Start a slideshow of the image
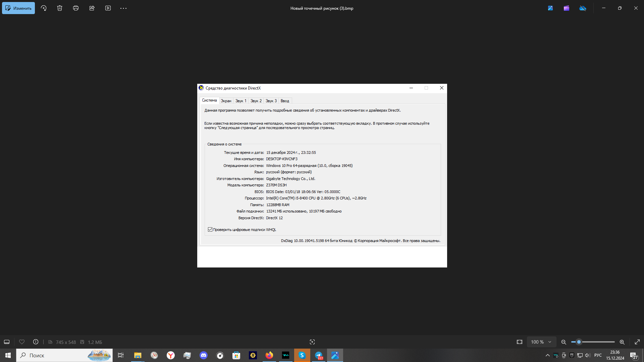This screenshot has height=362, width=644. [x=108, y=8]
